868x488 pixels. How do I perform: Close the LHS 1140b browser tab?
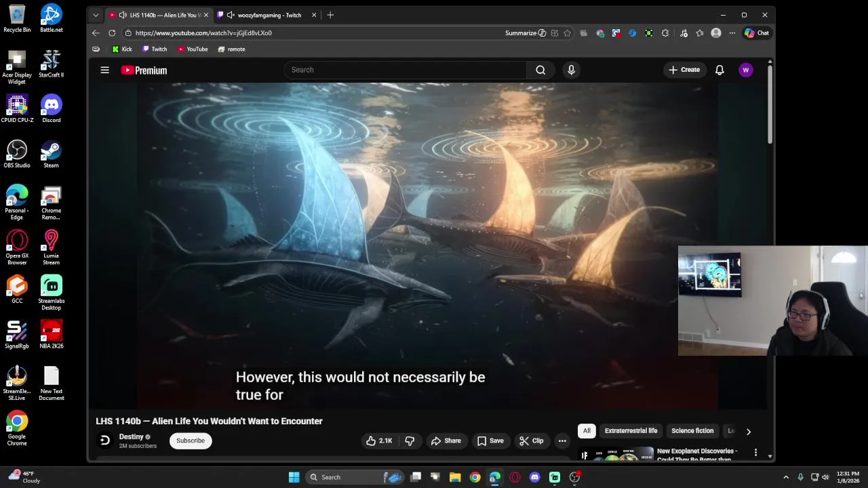point(206,15)
